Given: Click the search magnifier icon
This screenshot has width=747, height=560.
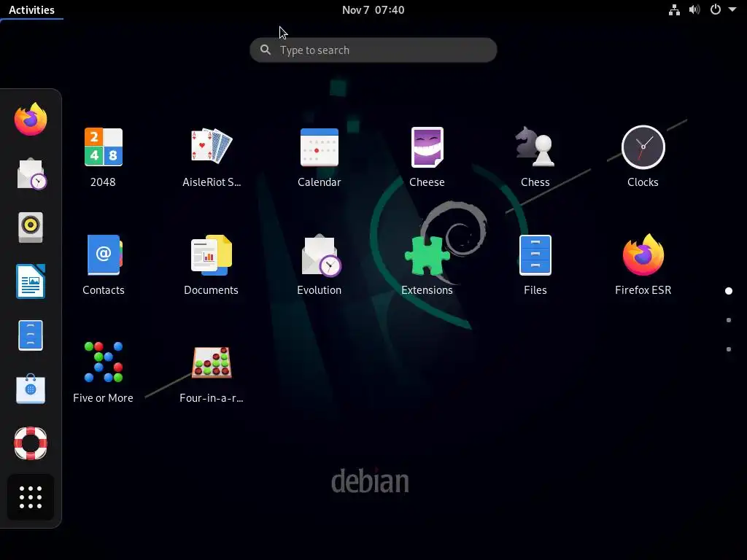Looking at the screenshot, I should pyautogui.click(x=266, y=50).
